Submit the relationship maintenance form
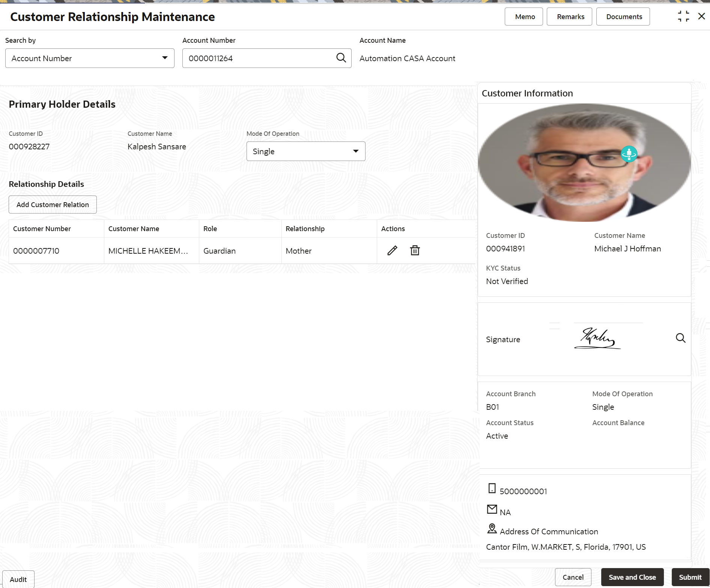This screenshot has height=588, width=710. [690, 577]
